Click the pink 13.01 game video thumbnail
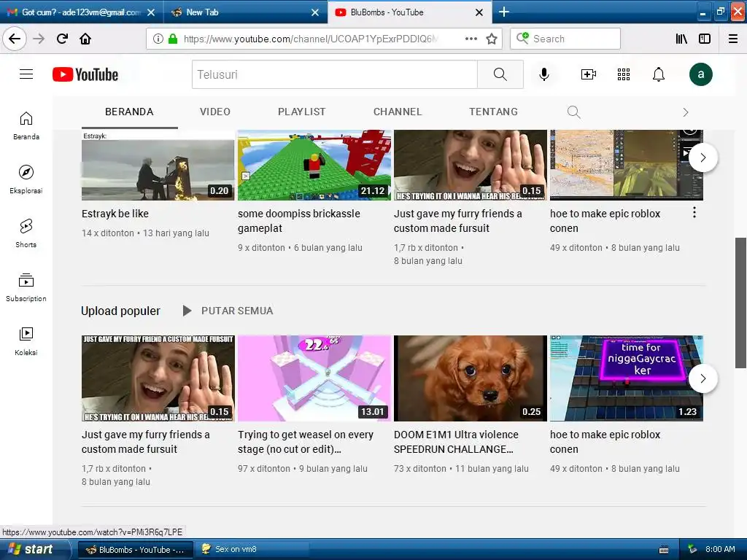This screenshot has height=560, width=747. (x=314, y=378)
